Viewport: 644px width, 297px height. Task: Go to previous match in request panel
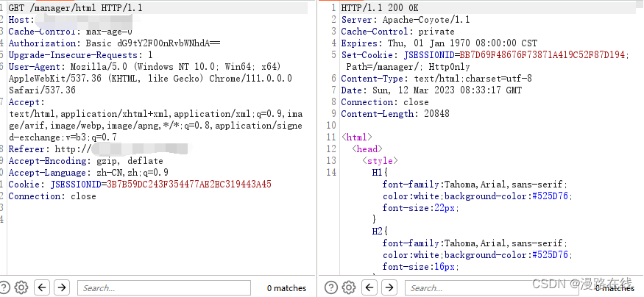(42, 287)
